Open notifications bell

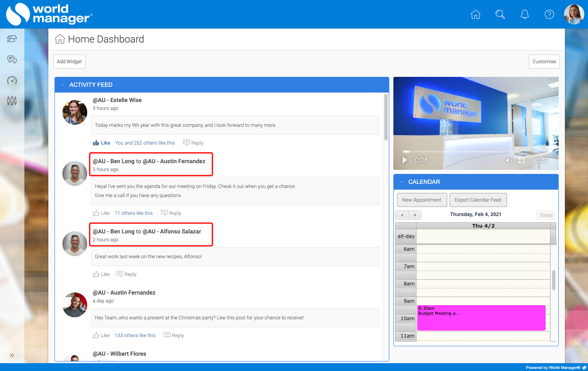[525, 14]
